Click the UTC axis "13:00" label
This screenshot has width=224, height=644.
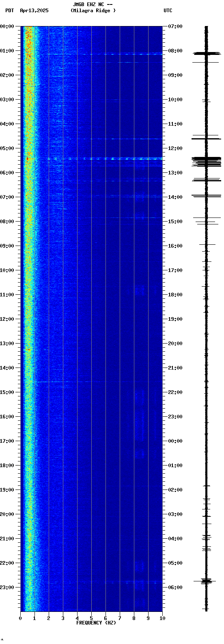[175, 173]
